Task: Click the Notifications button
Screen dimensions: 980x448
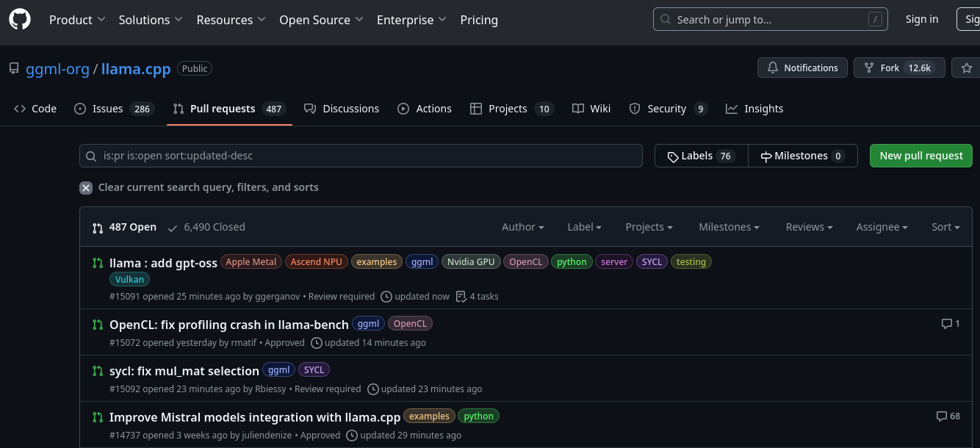Action: [x=802, y=68]
